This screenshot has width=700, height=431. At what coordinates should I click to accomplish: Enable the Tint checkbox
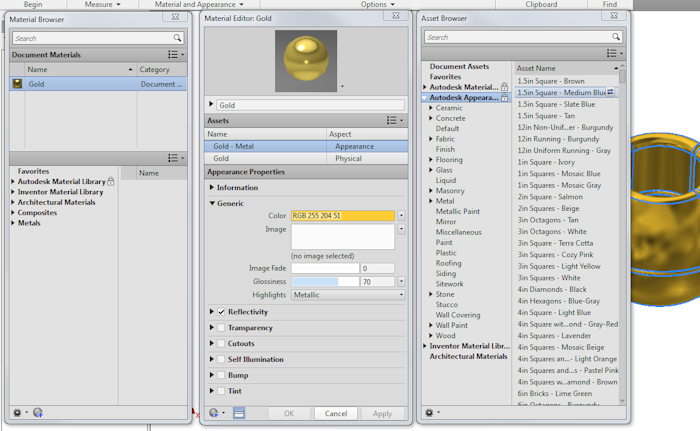point(221,391)
